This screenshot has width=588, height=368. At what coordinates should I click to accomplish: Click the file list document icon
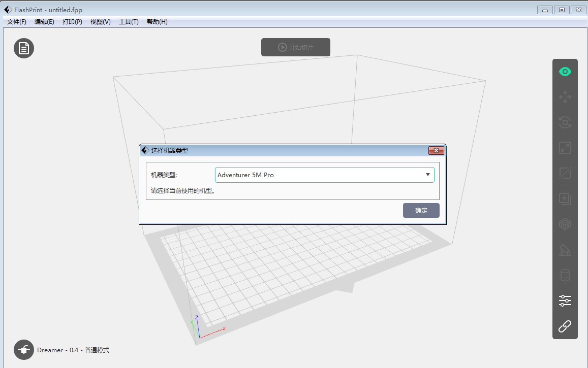[x=24, y=48]
